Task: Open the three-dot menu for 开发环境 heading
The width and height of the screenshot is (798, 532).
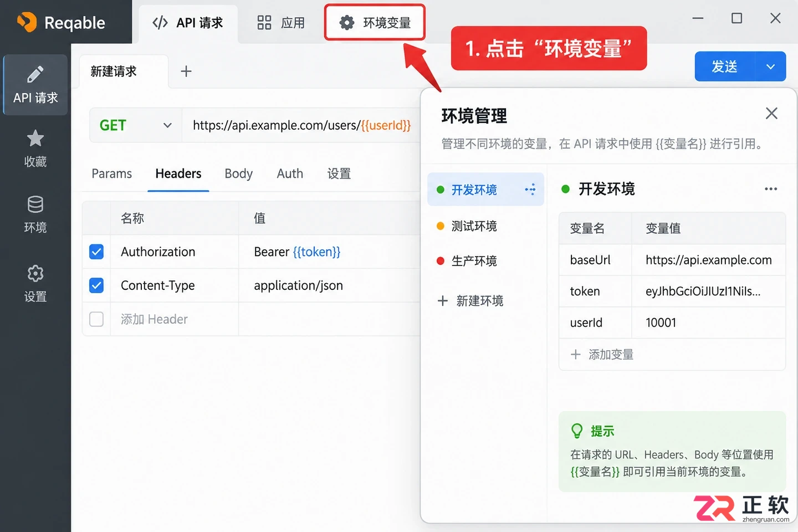Action: pyautogui.click(x=771, y=189)
